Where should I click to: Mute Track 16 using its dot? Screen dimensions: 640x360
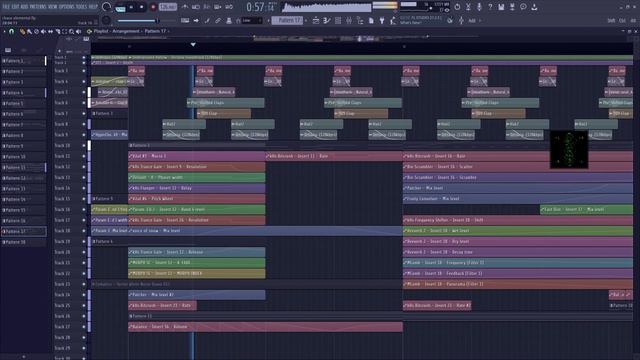84,209
